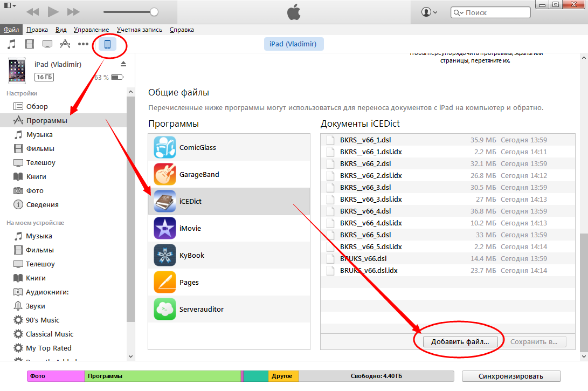Open the Music library icon in toolbar
This screenshot has width=588, height=391.
pyautogui.click(x=12, y=44)
